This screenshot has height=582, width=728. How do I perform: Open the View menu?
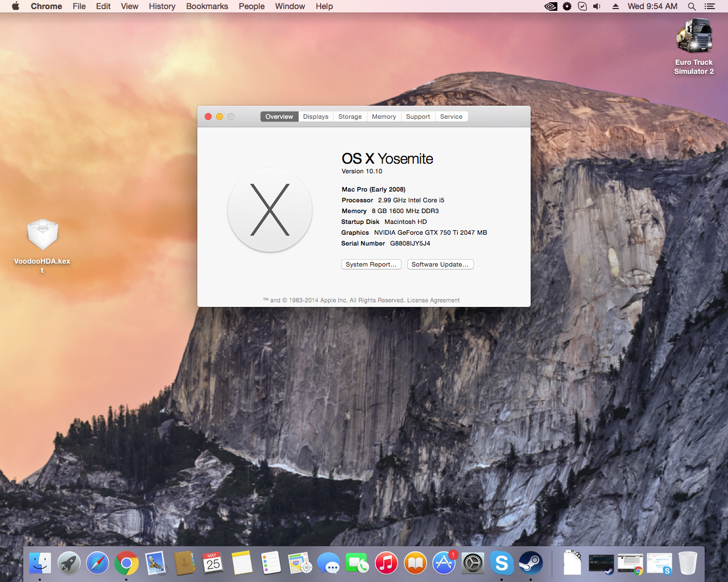point(130,6)
